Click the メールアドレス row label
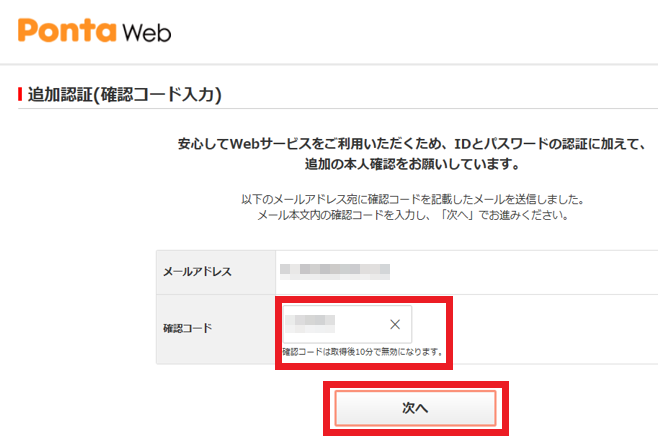Image resolution: width=658 pixels, height=438 pixels. tap(197, 272)
